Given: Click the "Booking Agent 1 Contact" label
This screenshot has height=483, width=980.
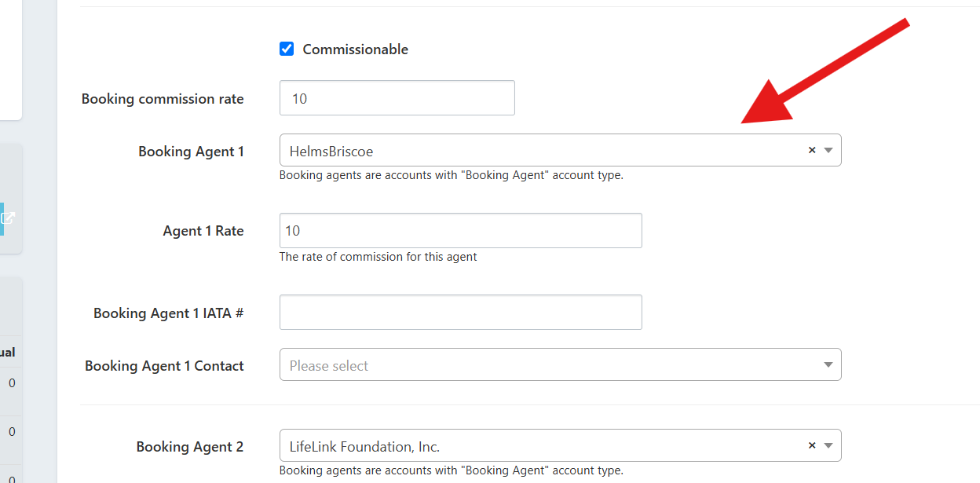Looking at the screenshot, I should point(164,366).
